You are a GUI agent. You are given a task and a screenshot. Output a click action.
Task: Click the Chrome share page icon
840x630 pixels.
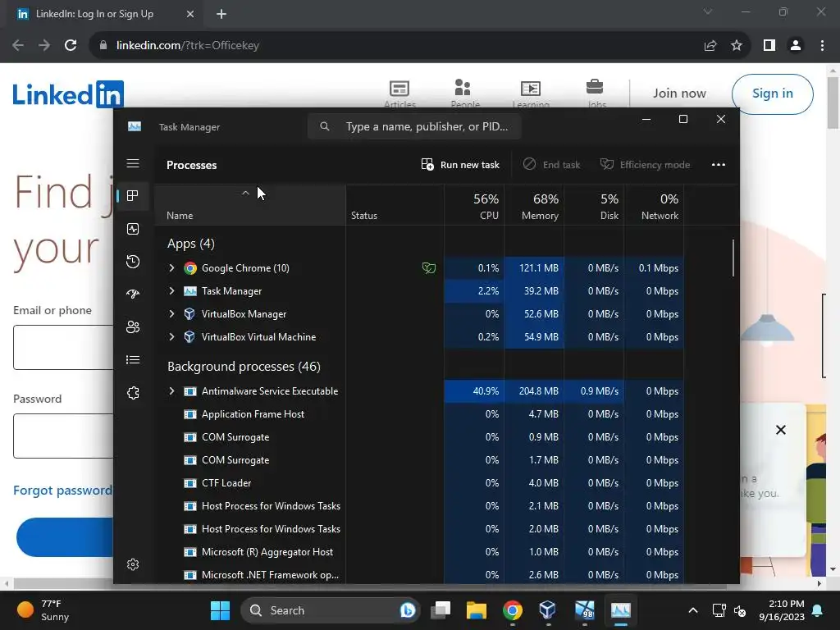point(710,46)
